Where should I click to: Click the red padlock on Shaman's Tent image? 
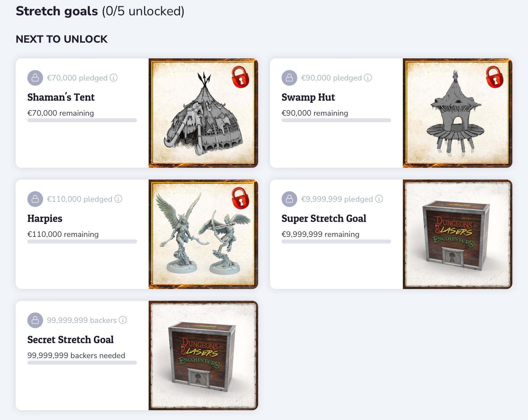pyautogui.click(x=241, y=77)
